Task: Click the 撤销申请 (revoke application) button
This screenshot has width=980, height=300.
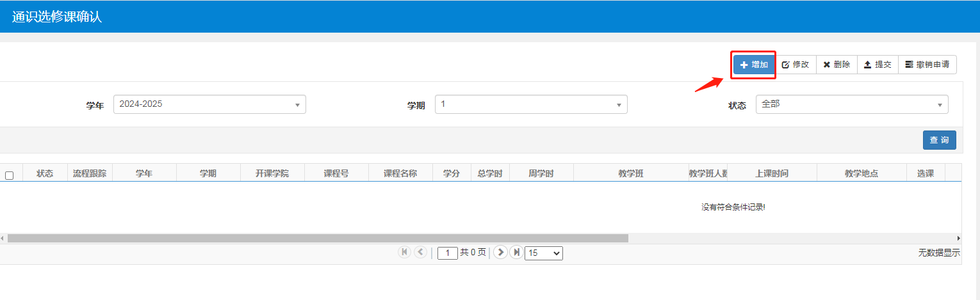Action: 927,65
